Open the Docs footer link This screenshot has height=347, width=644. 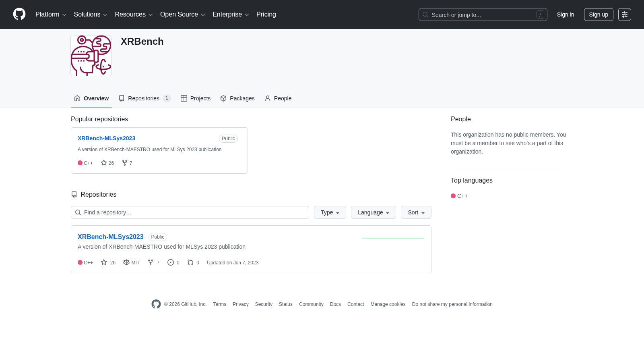335,304
